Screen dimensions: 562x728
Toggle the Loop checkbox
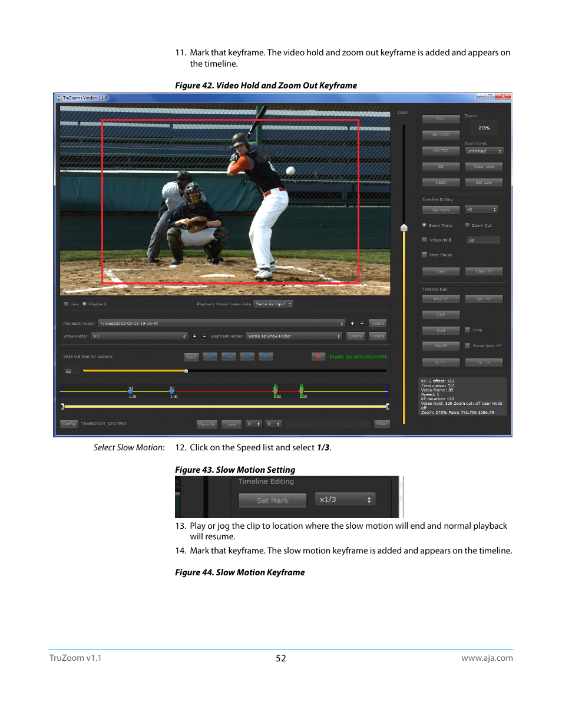467,330
